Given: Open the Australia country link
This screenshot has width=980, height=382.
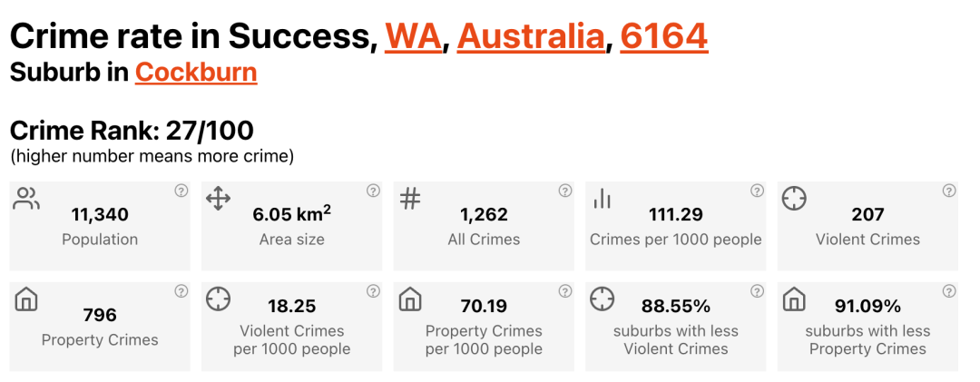Looking at the screenshot, I should 531,37.
